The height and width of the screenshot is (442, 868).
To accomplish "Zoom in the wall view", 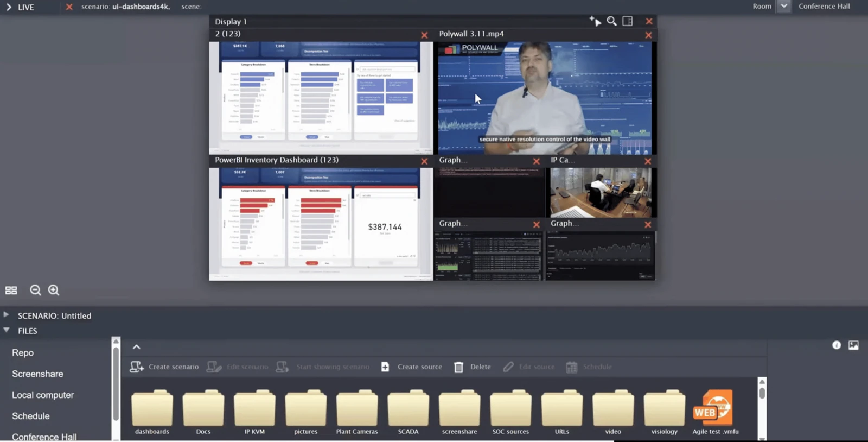I will [54, 290].
